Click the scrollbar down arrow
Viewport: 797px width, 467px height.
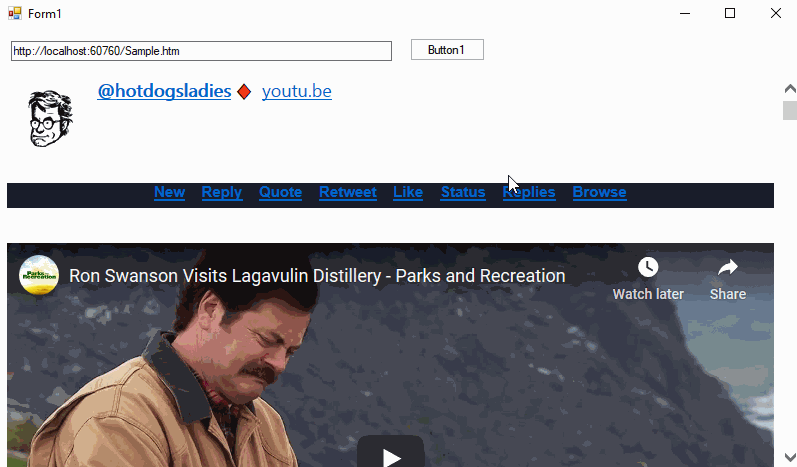(x=790, y=457)
